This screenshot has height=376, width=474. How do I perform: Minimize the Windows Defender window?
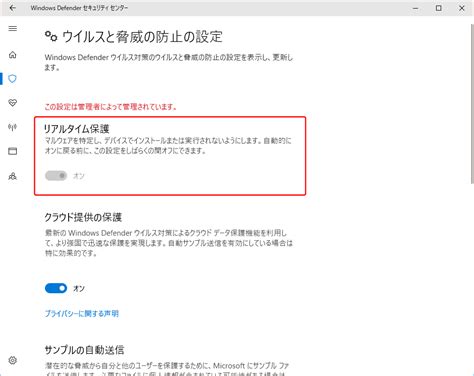click(416, 8)
